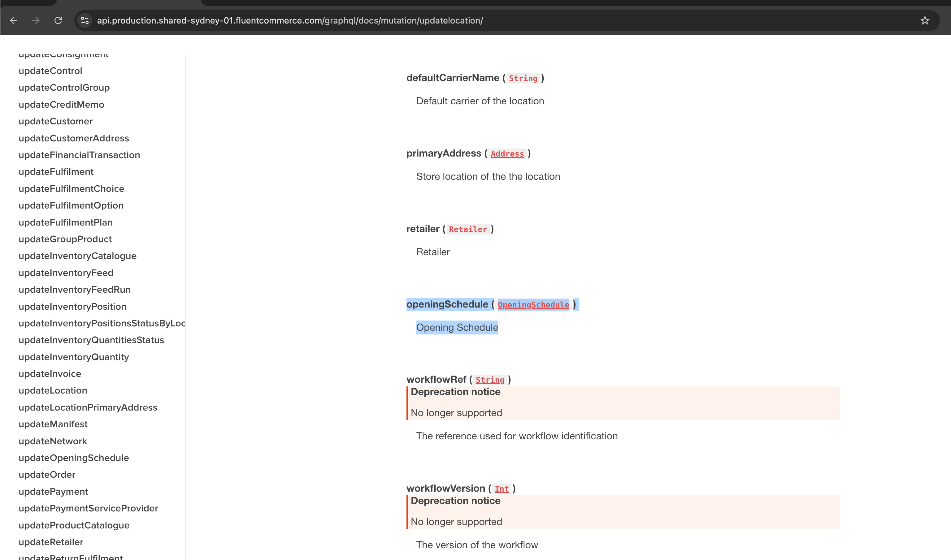Open the OpeningSchedule type link

pos(533,304)
